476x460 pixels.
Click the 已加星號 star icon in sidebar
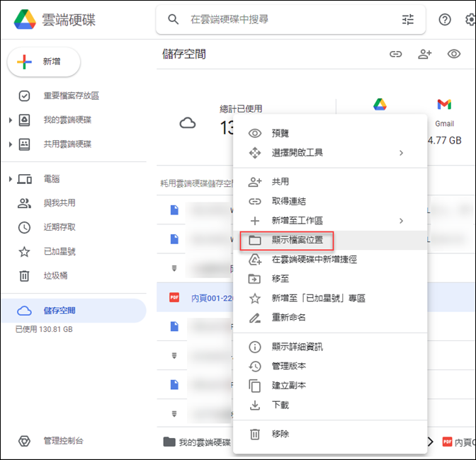tap(24, 252)
